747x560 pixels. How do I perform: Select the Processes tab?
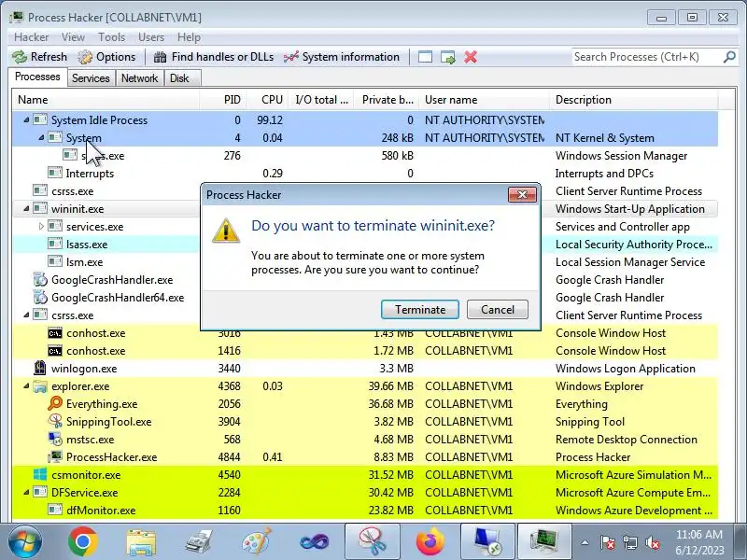(x=37, y=77)
